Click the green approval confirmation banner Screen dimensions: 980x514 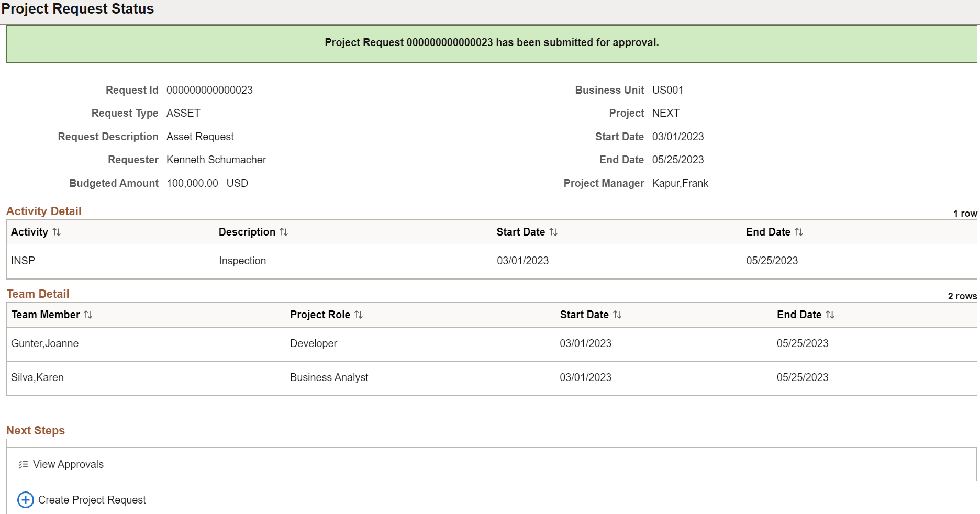coord(490,43)
